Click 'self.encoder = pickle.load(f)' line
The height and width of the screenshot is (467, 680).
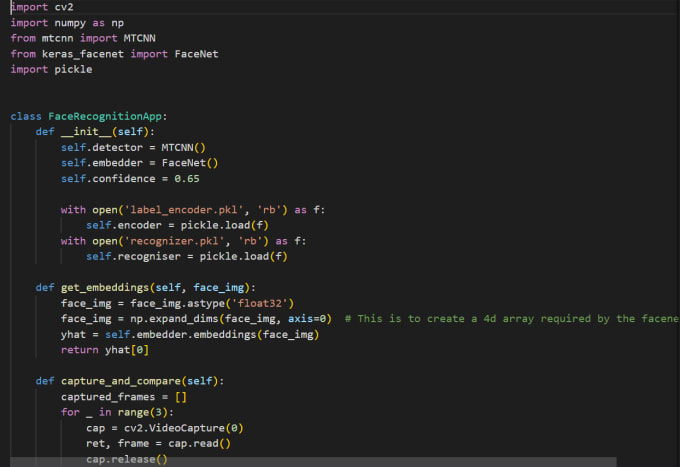(x=177, y=225)
